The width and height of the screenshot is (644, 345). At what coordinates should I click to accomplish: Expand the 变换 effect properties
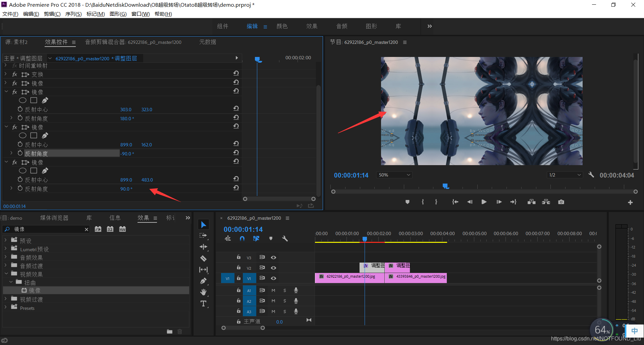point(6,74)
